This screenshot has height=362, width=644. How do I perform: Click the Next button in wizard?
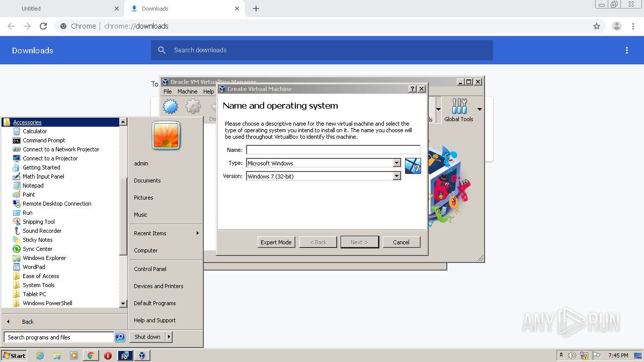pyautogui.click(x=359, y=242)
